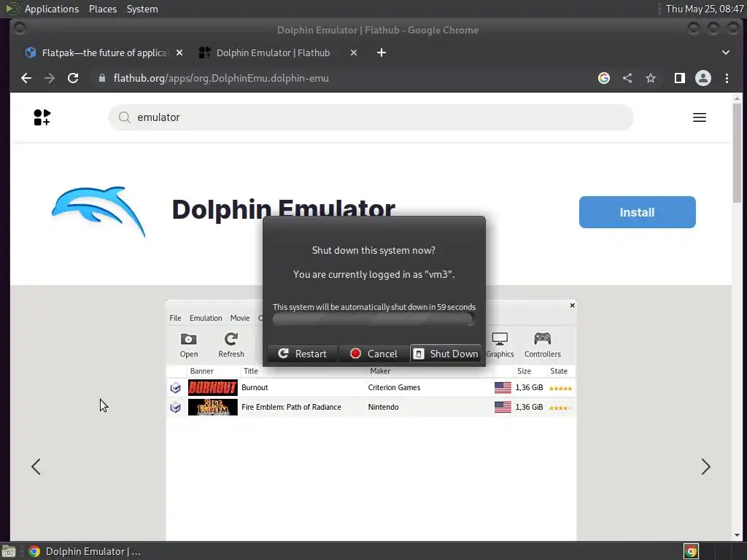
Task: Click the lock icon in address bar
Action: pos(101,78)
